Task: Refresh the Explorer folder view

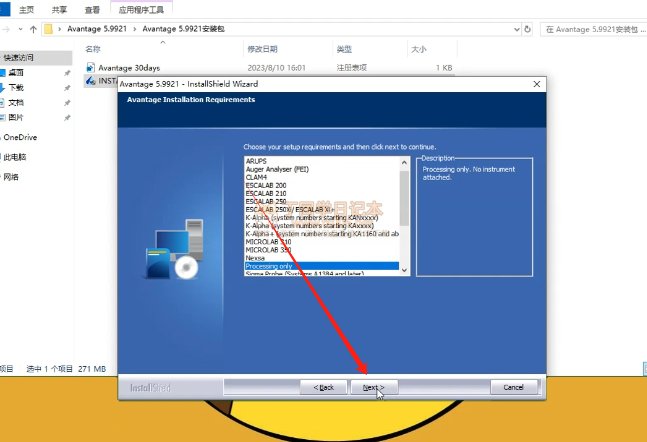Action: click(527, 29)
